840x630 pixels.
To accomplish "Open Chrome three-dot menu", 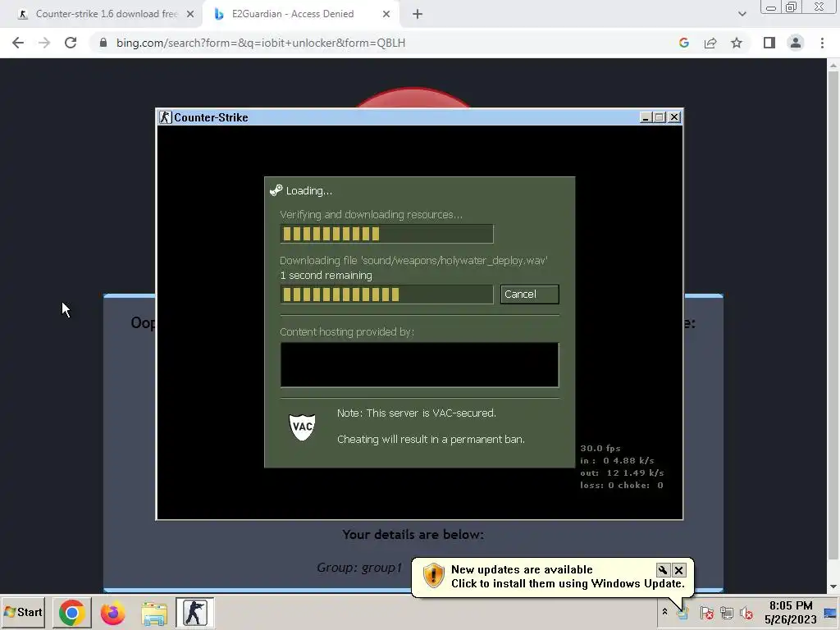I will pos(822,43).
